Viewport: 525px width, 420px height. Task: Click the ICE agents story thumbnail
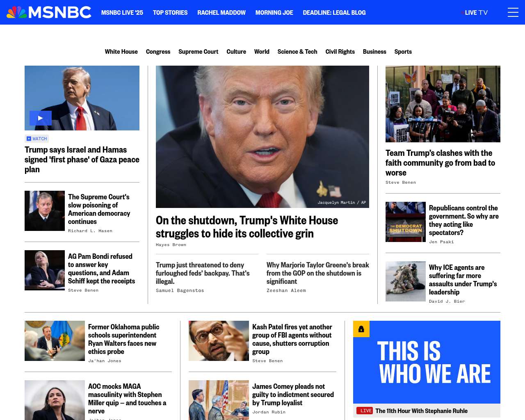point(406,281)
